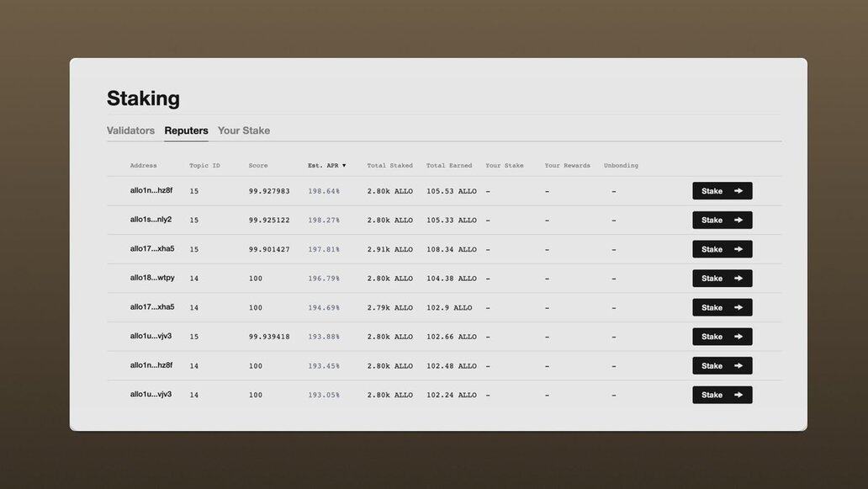
Task: Toggle the Est. APR sort arrow
Action: [343, 166]
